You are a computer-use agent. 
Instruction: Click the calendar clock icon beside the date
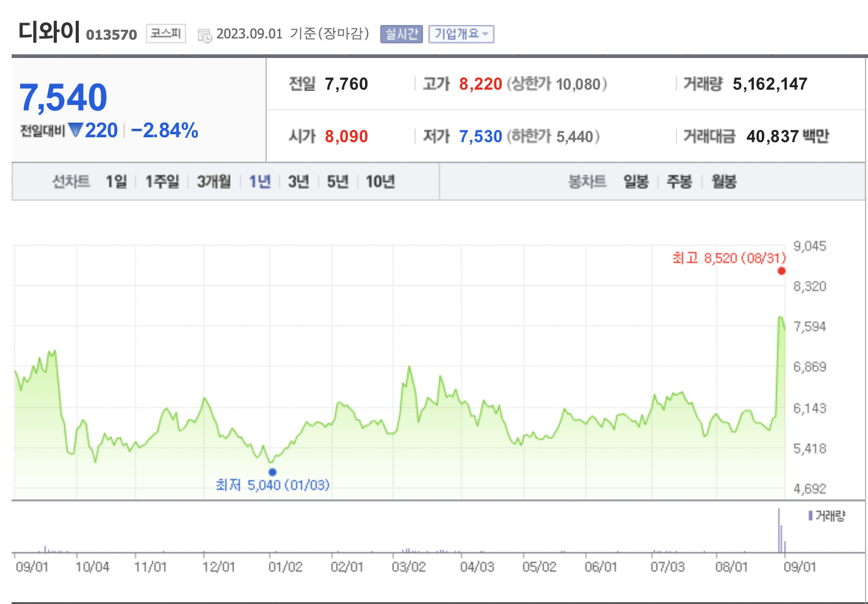click(x=204, y=35)
